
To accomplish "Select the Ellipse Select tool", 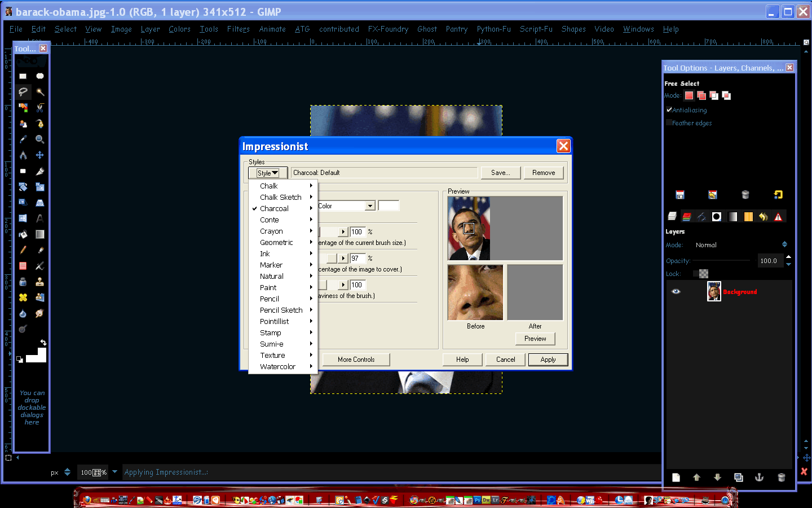I will (x=40, y=76).
